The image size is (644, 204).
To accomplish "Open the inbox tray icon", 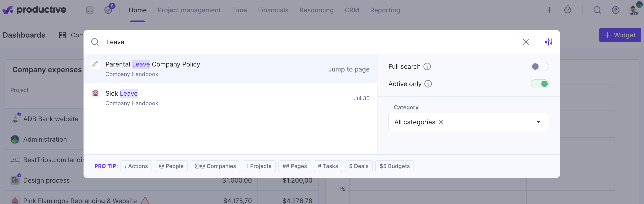I will (90, 10).
